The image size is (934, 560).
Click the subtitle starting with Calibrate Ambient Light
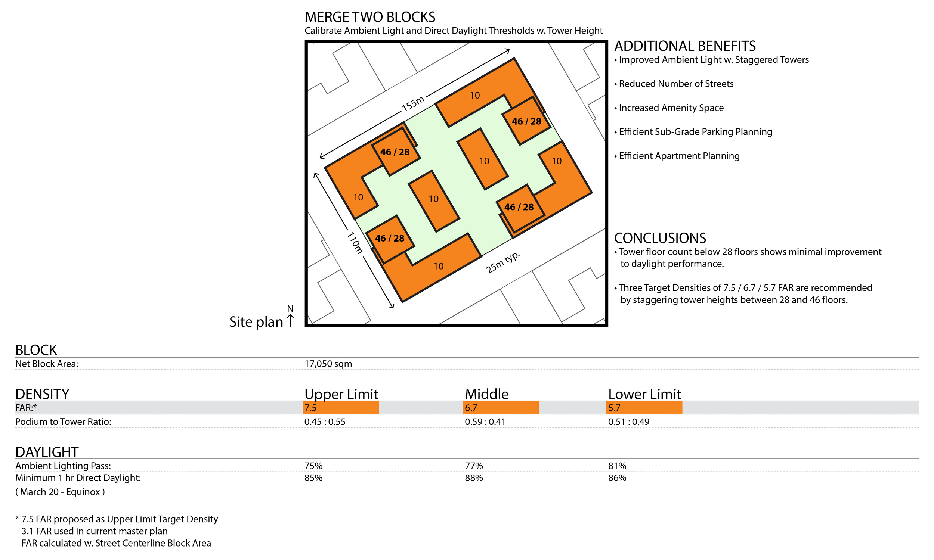click(x=454, y=31)
